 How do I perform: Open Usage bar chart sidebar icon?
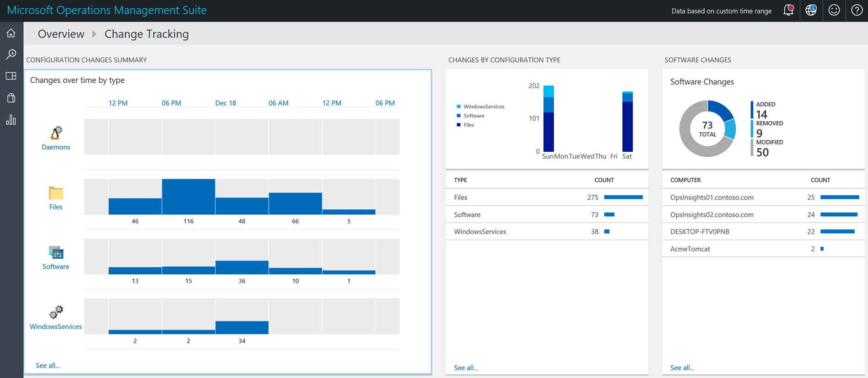point(11,120)
